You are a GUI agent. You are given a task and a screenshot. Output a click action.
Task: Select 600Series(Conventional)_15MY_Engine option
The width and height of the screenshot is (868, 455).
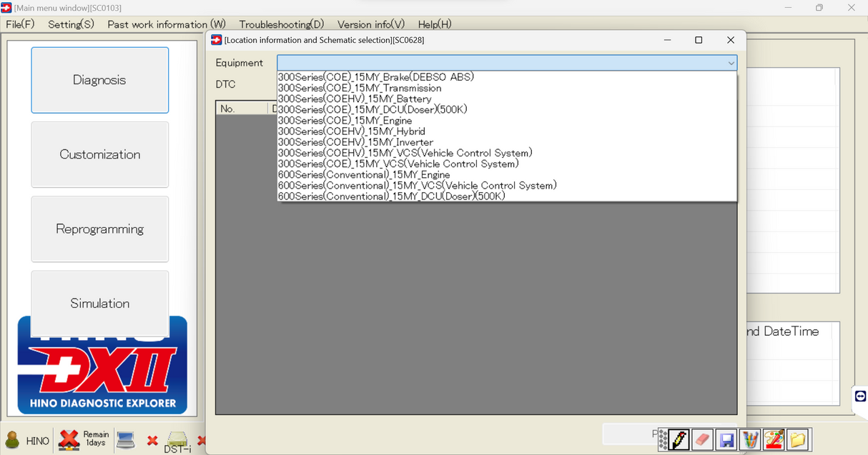(x=363, y=174)
